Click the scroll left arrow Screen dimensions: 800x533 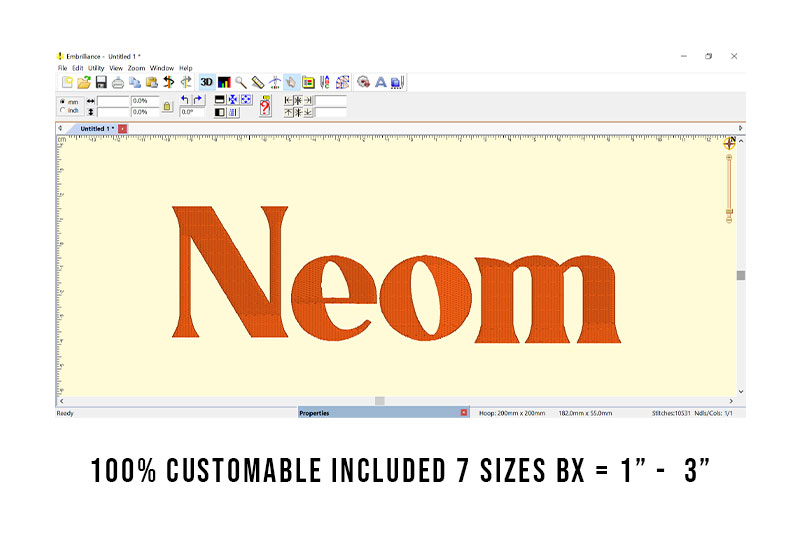(62, 401)
